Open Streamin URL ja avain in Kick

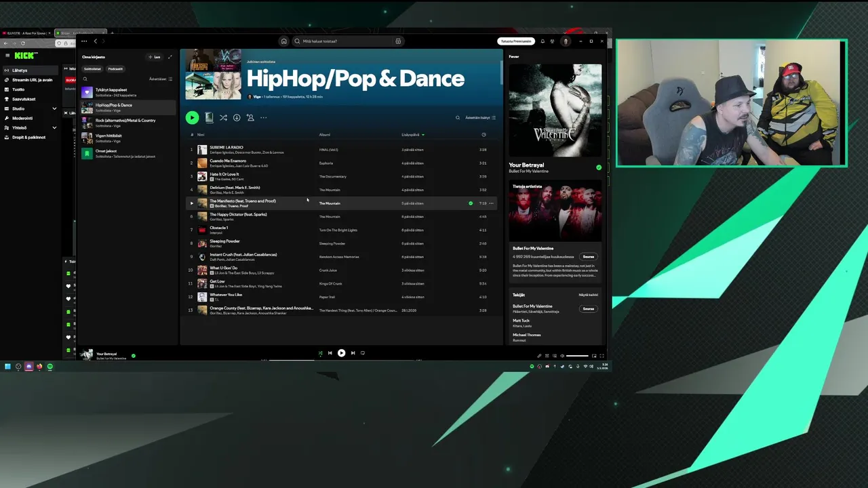click(32, 79)
